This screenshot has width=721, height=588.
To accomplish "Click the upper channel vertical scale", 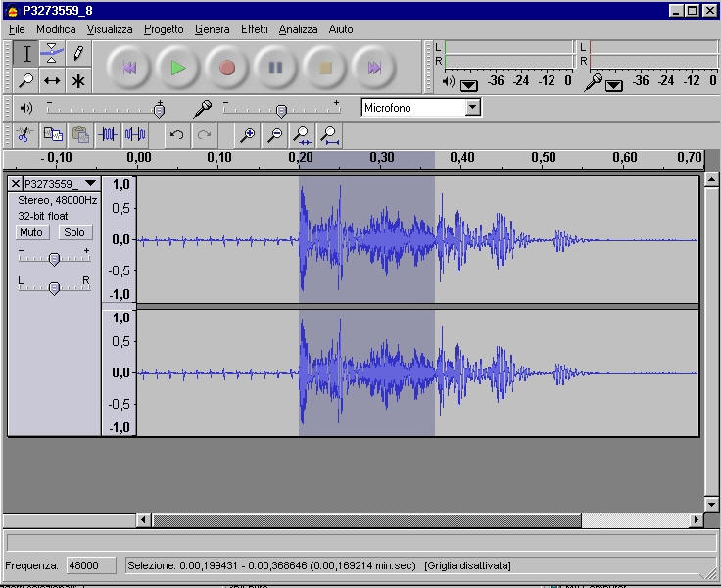I will pos(120,239).
